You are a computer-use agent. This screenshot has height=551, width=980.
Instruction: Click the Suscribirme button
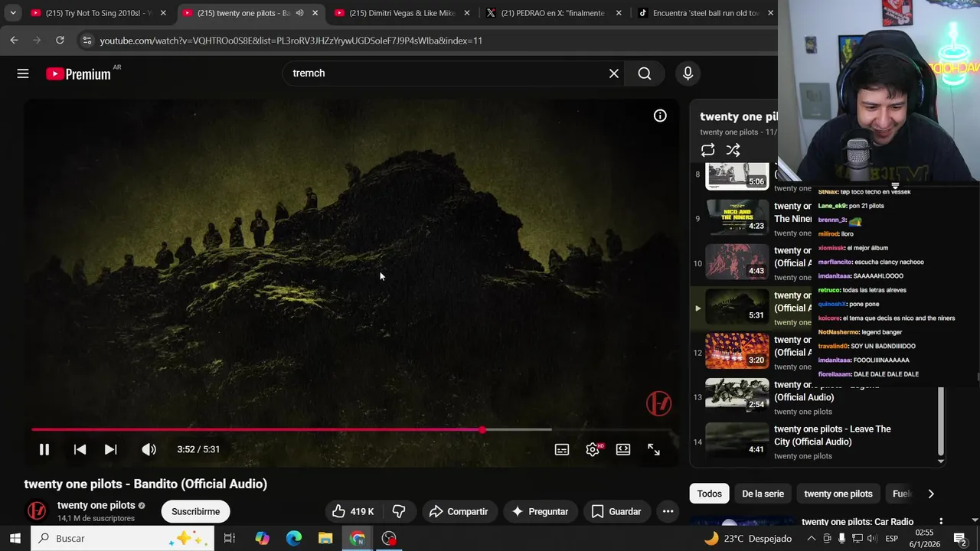click(195, 511)
